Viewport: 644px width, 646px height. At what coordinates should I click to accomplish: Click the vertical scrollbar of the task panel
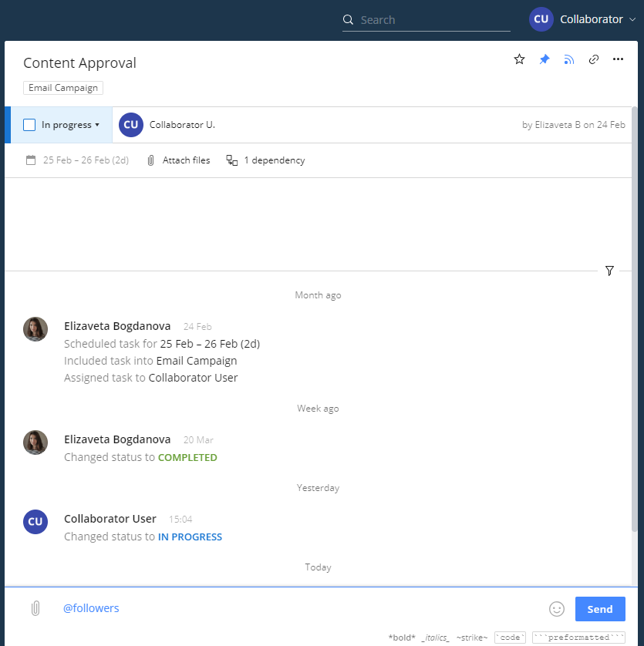pyautogui.click(x=635, y=319)
